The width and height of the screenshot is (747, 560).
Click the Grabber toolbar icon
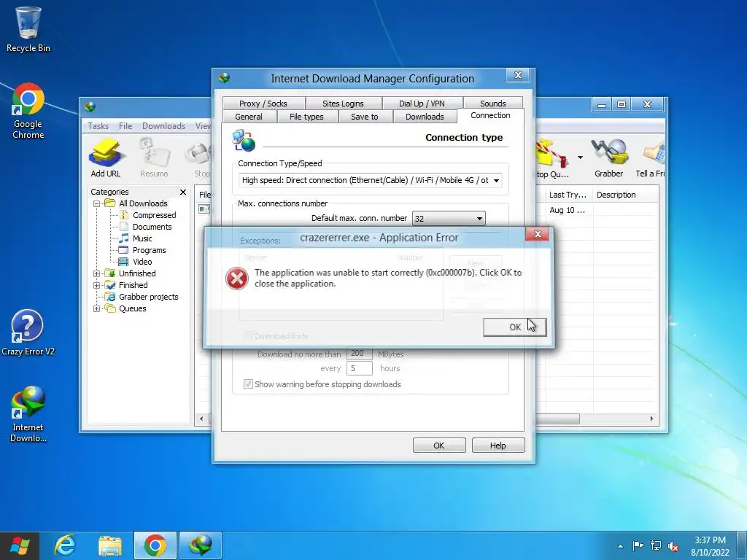pos(609,157)
